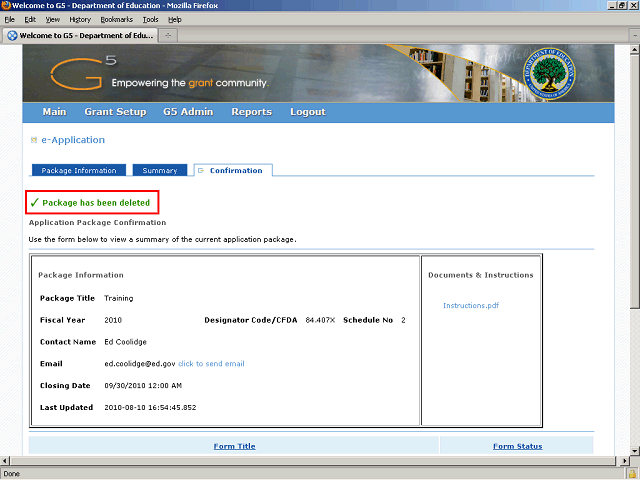The image size is (640, 480).
Task: Click the horizontal scrollbar right arrow
Action: (624, 460)
